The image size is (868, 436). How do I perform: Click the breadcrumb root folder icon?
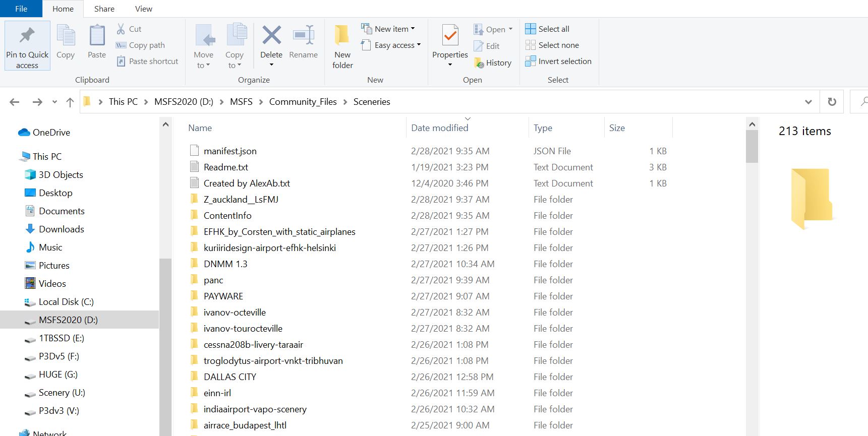tap(87, 101)
